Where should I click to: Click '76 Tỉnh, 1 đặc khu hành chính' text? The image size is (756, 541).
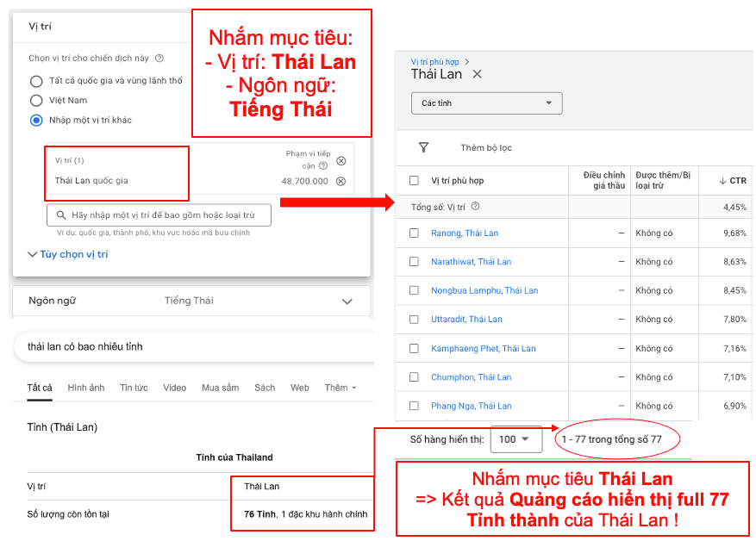click(306, 514)
